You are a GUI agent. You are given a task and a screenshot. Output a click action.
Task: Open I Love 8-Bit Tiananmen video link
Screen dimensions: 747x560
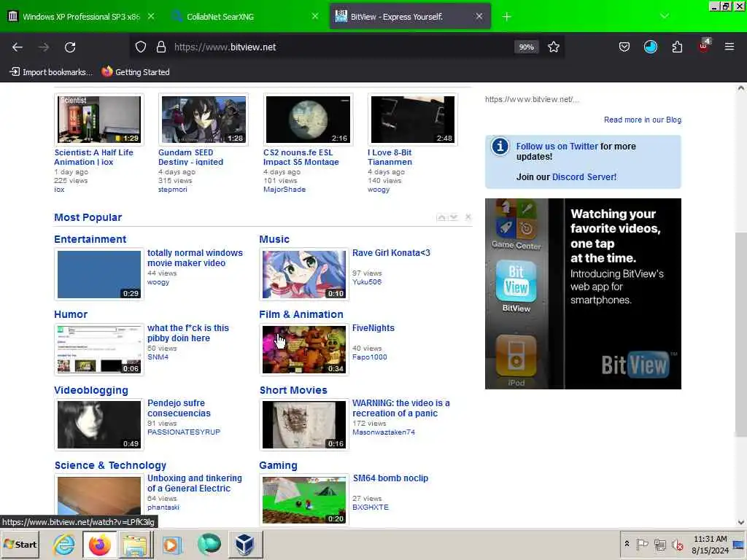(x=390, y=157)
